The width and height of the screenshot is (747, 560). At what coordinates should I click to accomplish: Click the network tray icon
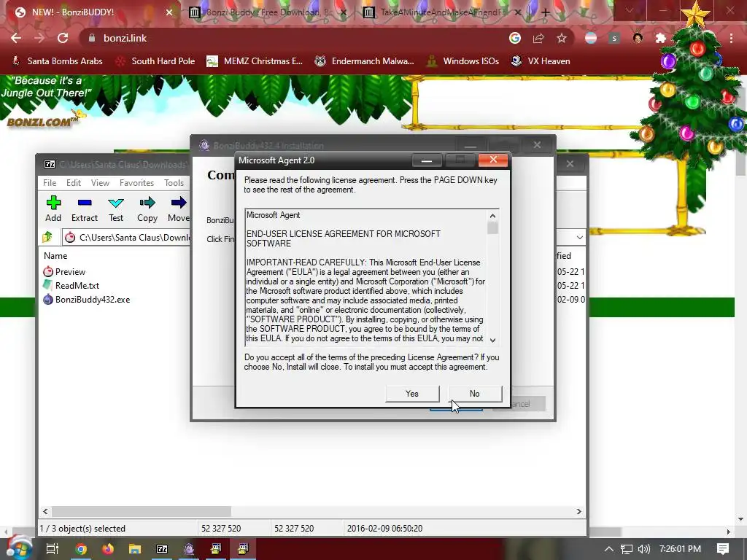click(x=627, y=549)
